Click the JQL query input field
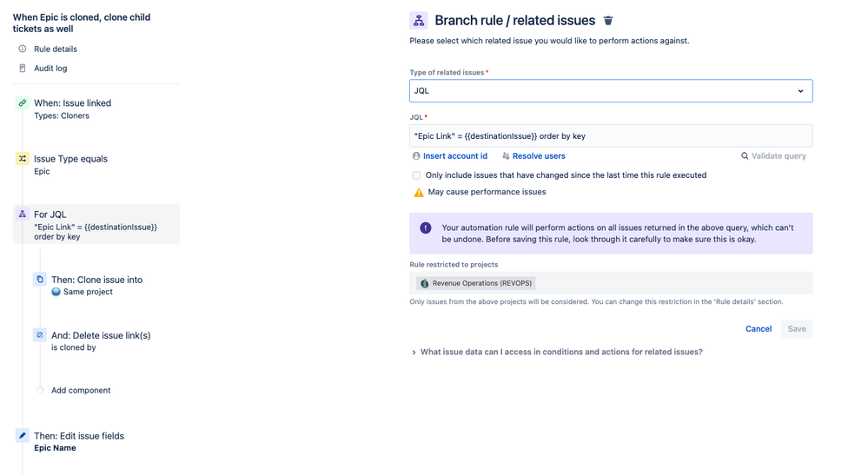Viewport: 868px width, 475px height. (611, 136)
